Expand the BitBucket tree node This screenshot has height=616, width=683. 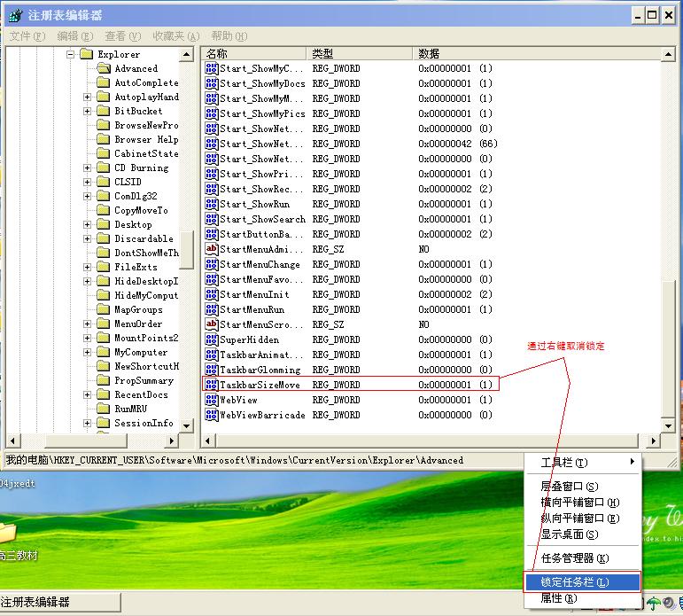pyautogui.click(x=87, y=111)
